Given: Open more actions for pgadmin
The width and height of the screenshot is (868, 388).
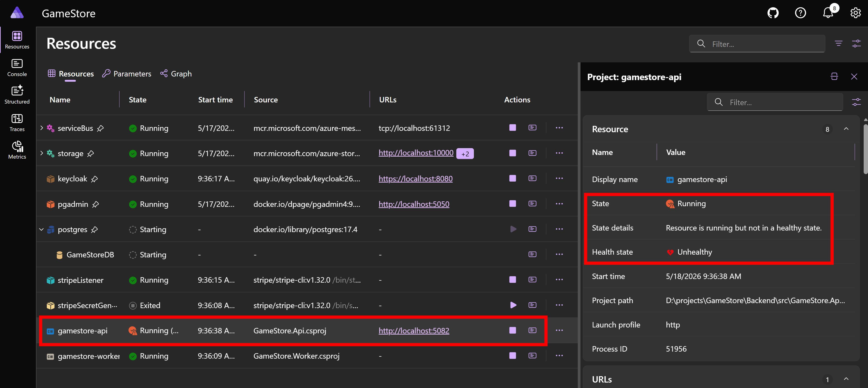Looking at the screenshot, I should (559, 204).
